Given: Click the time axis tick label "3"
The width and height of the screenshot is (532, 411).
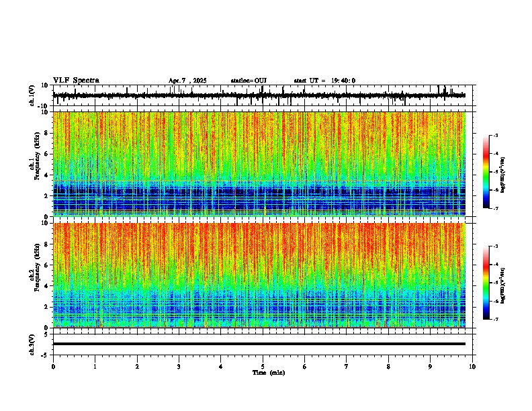Looking at the screenshot, I should 179,367.
